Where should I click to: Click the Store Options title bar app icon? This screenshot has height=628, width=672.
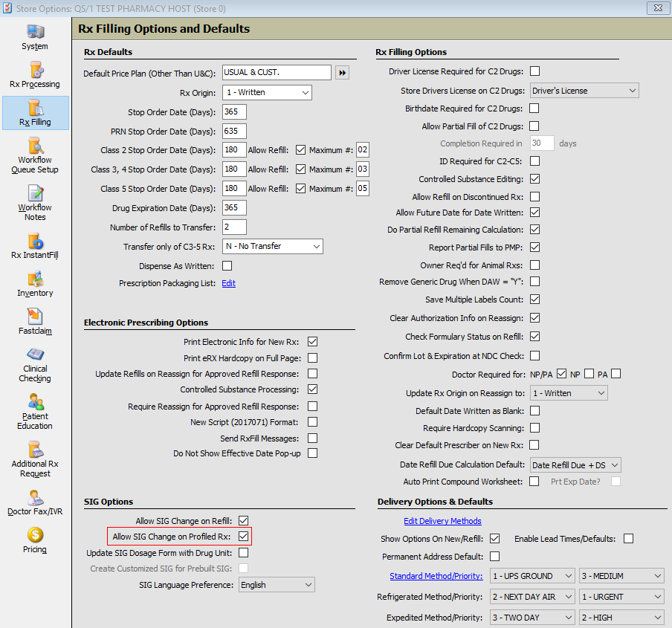coord(7,8)
